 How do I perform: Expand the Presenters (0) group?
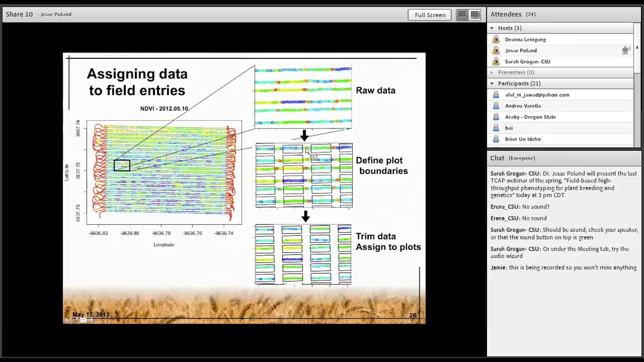492,73
